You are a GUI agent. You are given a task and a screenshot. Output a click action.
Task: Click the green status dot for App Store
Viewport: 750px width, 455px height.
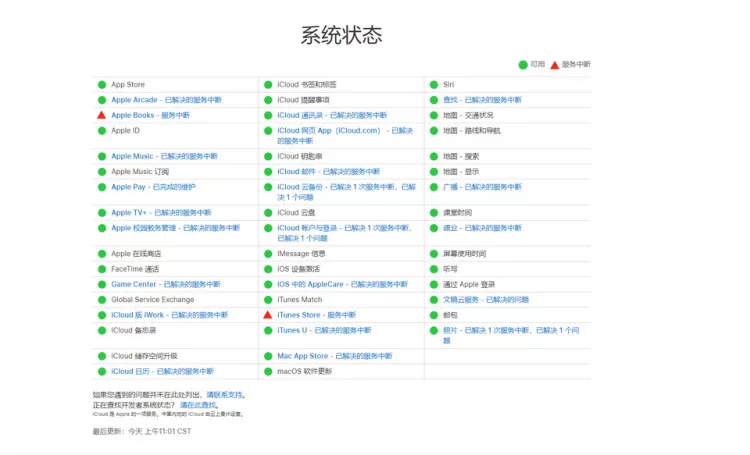102,85
